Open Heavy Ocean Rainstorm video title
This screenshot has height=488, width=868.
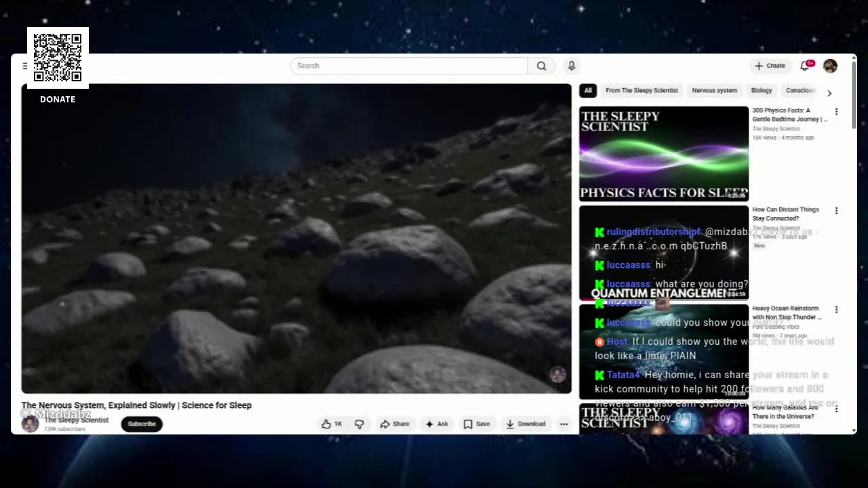click(787, 312)
